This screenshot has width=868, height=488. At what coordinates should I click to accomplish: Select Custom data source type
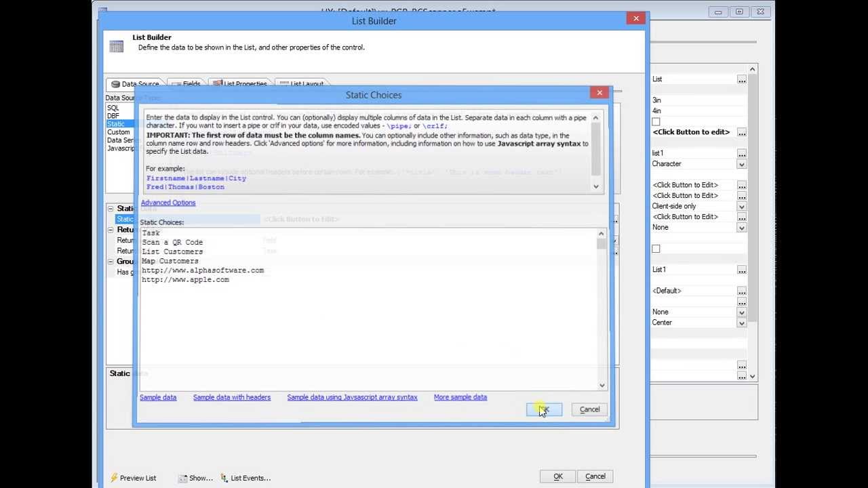tap(120, 132)
